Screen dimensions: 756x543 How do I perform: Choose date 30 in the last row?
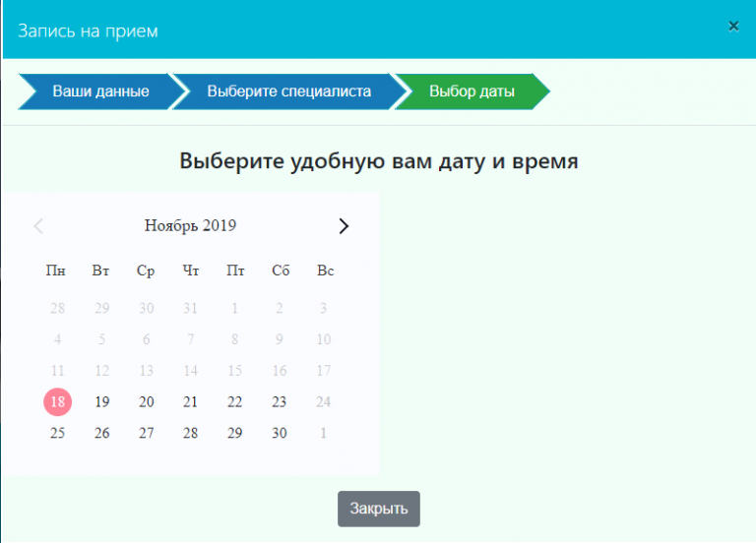(x=280, y=433)
